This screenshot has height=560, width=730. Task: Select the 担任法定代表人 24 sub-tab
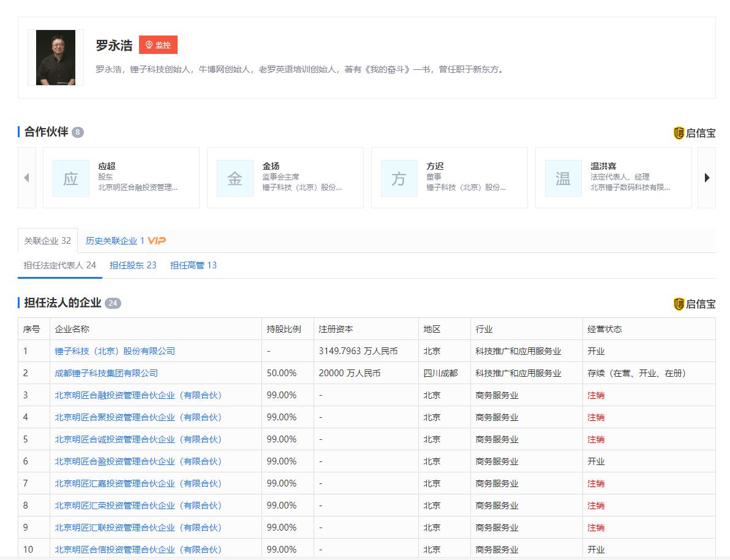[x=60, y=265]
